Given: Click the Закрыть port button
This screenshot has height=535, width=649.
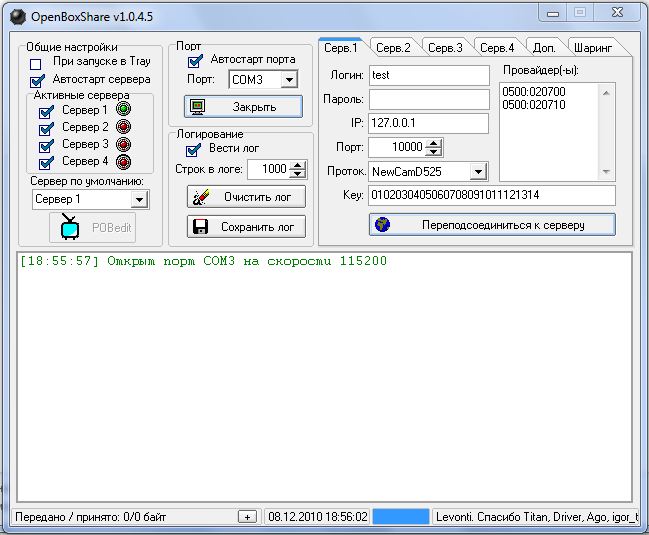Looking at the screenshot, I should coord(243,107).
